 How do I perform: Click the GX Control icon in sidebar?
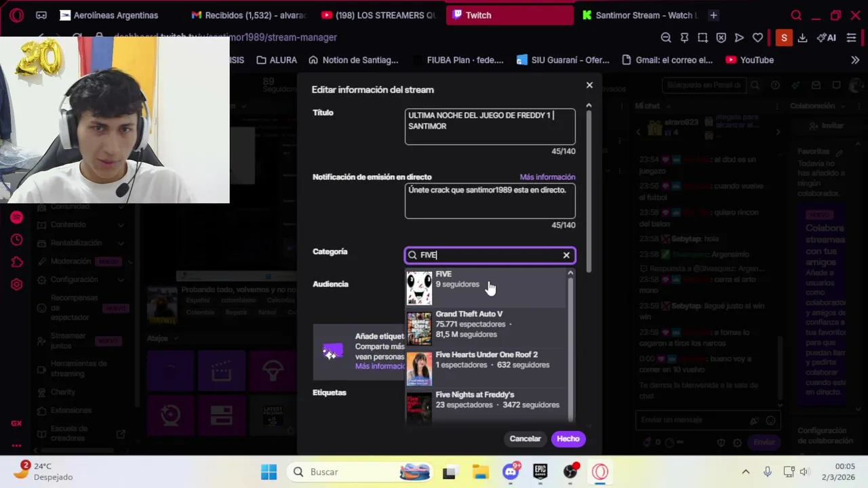16,423
